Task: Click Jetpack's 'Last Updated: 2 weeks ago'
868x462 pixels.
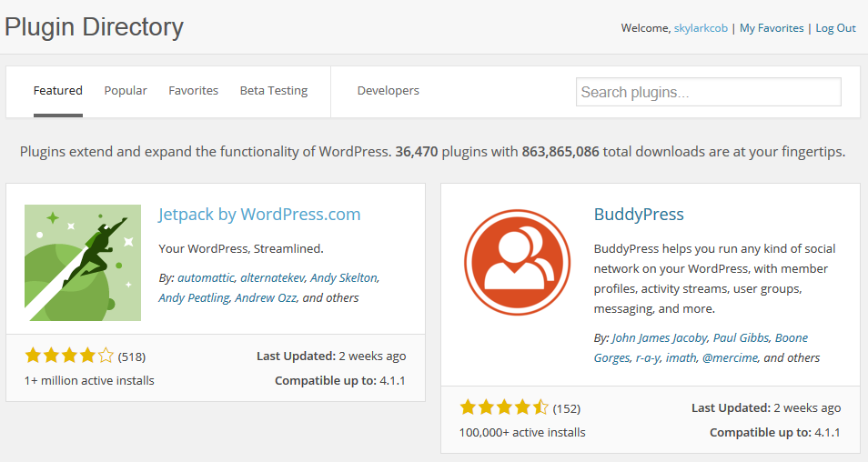Action: (x=331, y=357)
